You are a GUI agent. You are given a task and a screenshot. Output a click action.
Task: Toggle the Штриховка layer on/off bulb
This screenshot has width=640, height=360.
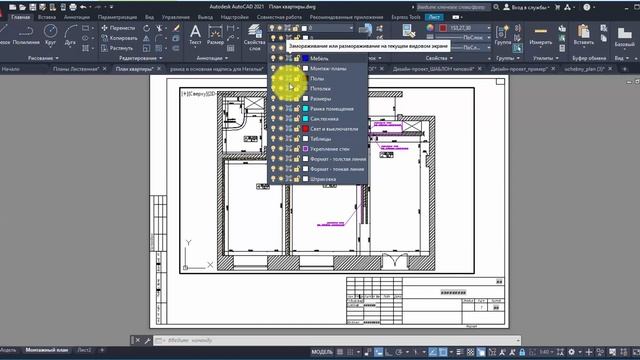[273, 179]
